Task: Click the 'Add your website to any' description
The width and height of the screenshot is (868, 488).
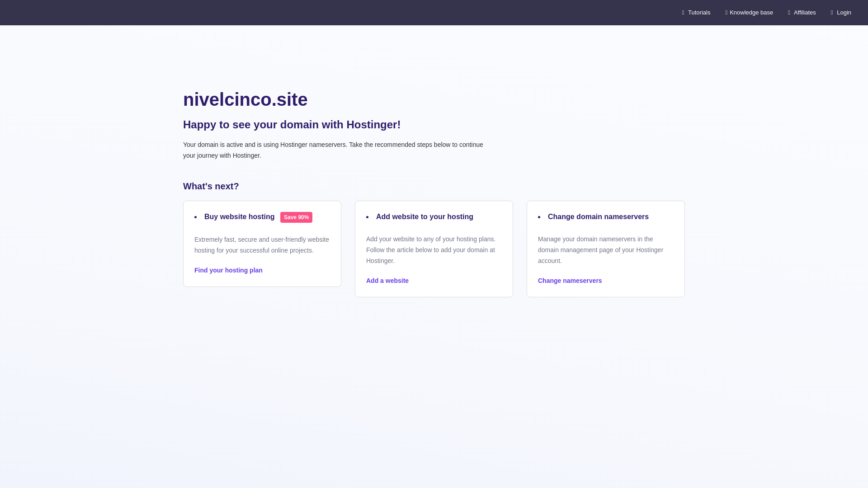Action: [431, 250]
